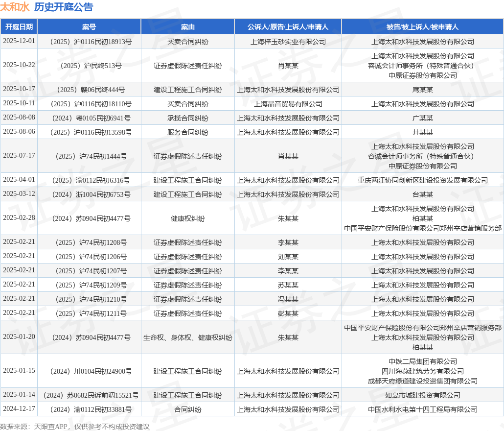Select date cell 2025-10-17

[x=19, y=89]
